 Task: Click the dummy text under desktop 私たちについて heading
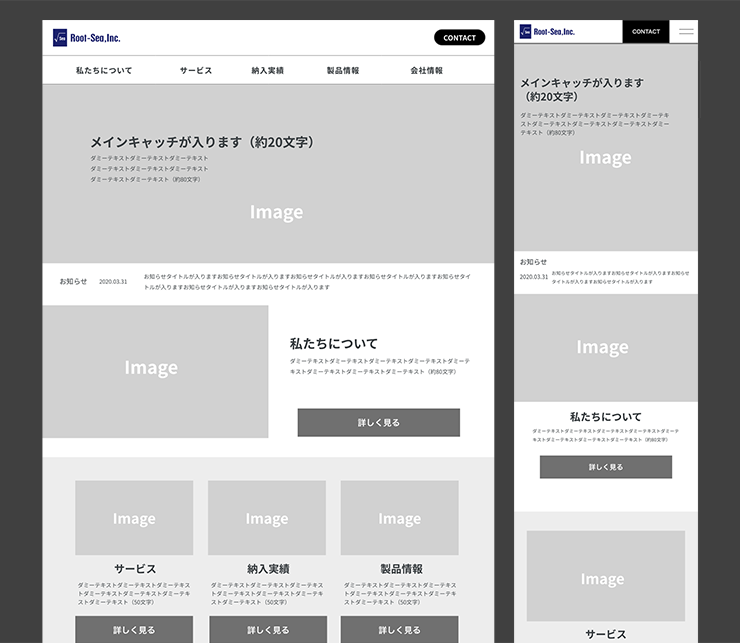pyautogui.click(x=380, y=366)
